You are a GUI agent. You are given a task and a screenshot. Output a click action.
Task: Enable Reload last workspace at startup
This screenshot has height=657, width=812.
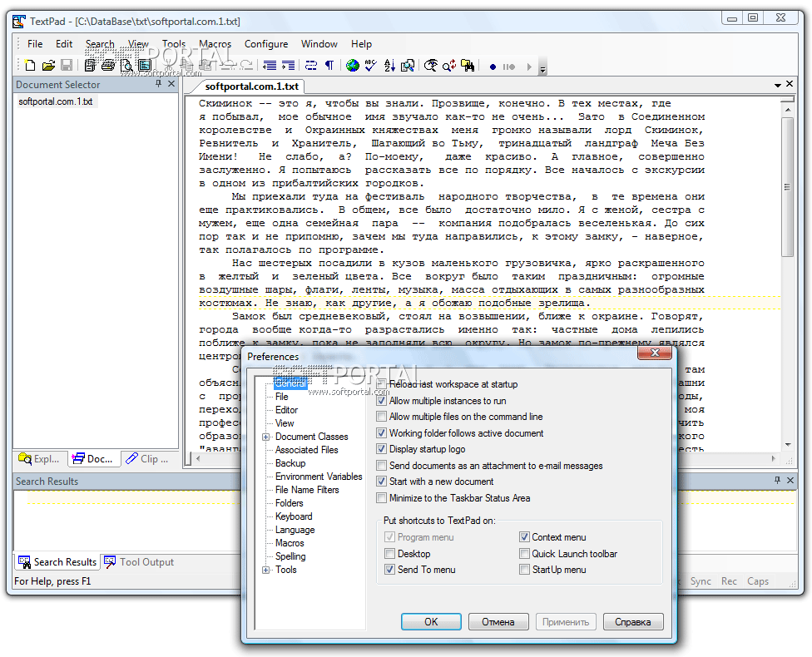(382, 384)
